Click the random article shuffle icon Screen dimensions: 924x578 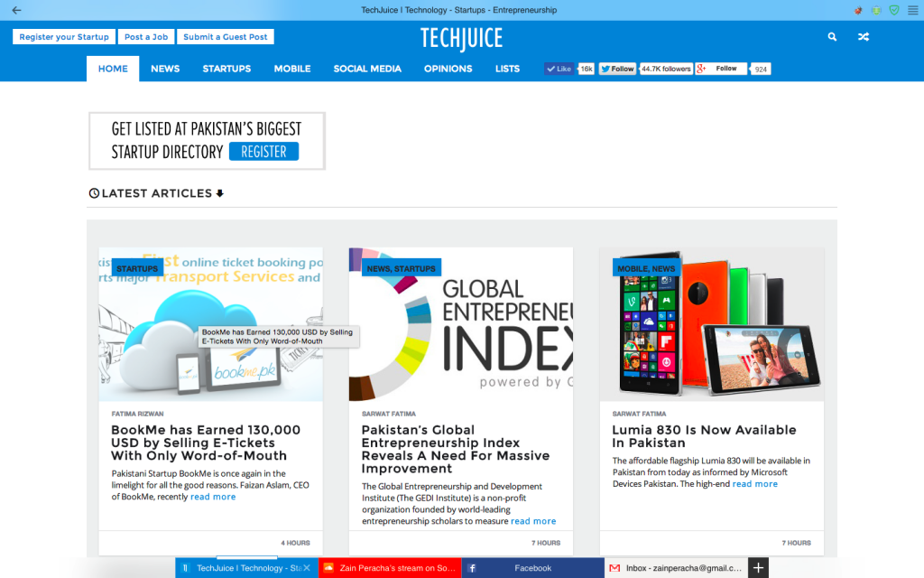click(863, 37)
